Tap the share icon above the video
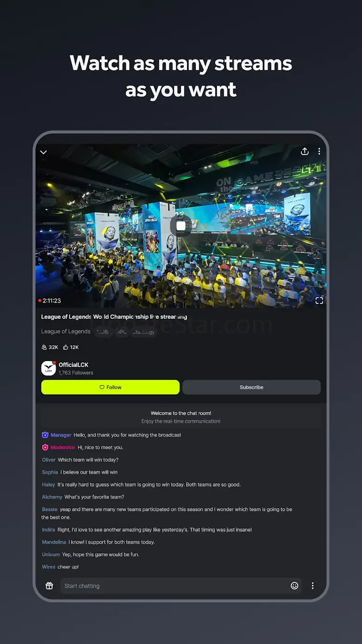Screen dimensions: 362x644 click(305, 151)
